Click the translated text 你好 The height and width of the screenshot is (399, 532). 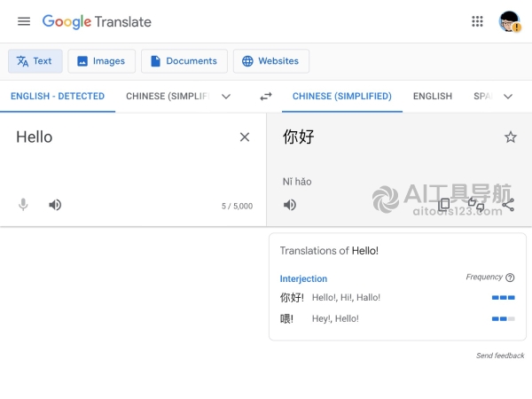click(x=299, y=137)
